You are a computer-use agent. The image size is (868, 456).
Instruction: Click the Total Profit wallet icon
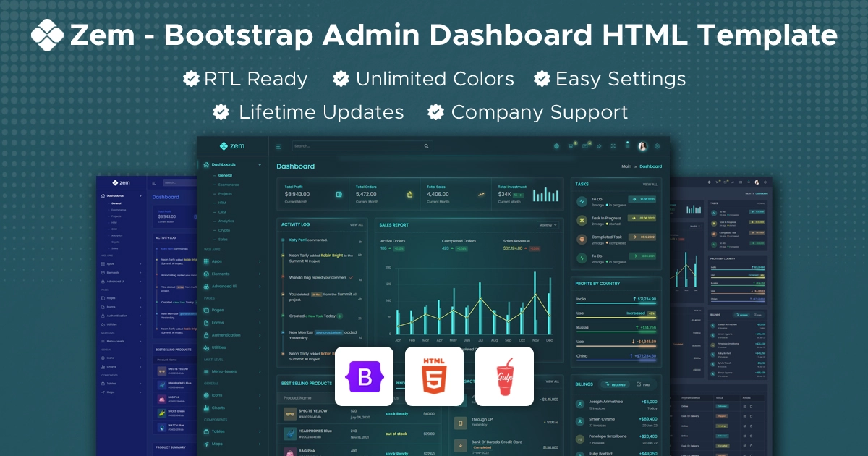coord(339,194)
